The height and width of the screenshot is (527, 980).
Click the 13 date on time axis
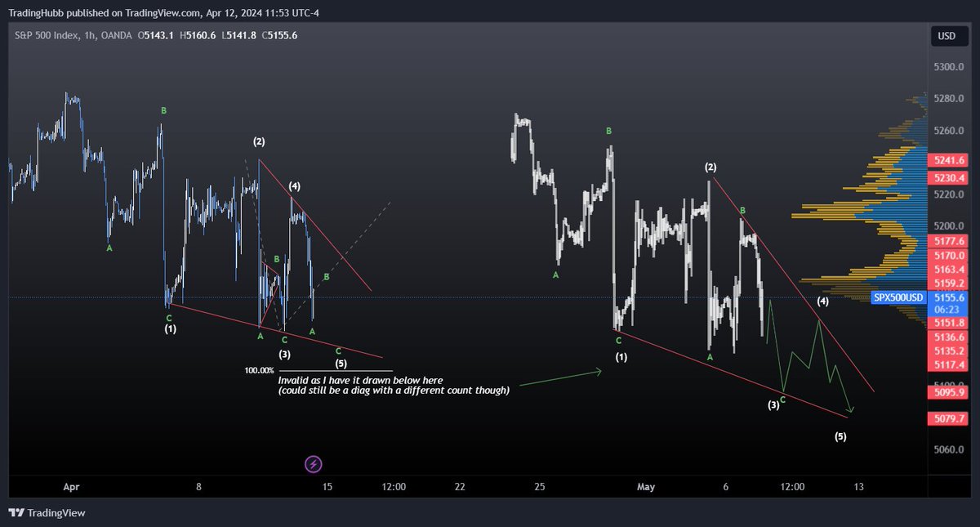pos(858,487)
